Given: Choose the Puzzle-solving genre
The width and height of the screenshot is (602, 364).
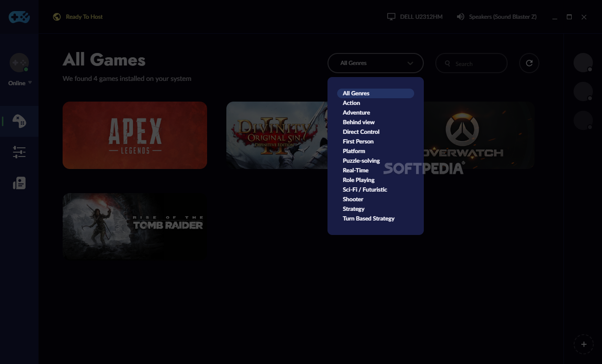Looking at the screenshot, I should 361,161.
